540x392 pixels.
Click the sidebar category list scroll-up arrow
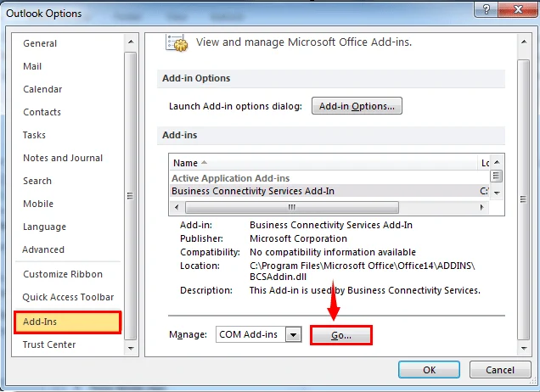pyautogui.click(x=131, y=42)
